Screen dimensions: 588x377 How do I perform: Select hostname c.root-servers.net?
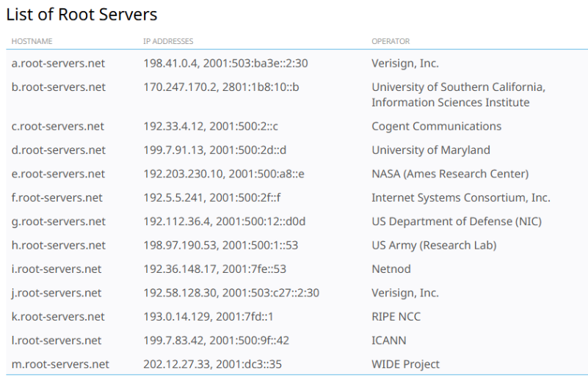coord(58,126)
